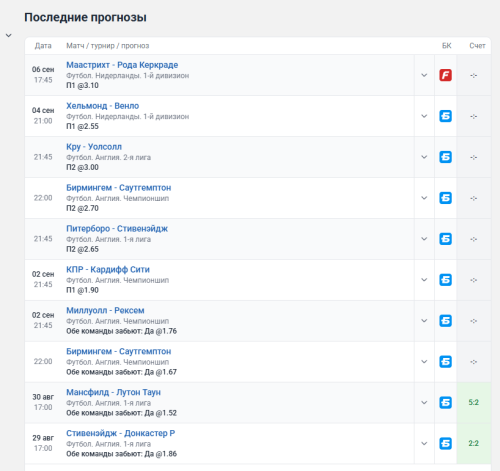Collapse section using the chevron left of the table

pyautogui.click(x=9, y=35)
